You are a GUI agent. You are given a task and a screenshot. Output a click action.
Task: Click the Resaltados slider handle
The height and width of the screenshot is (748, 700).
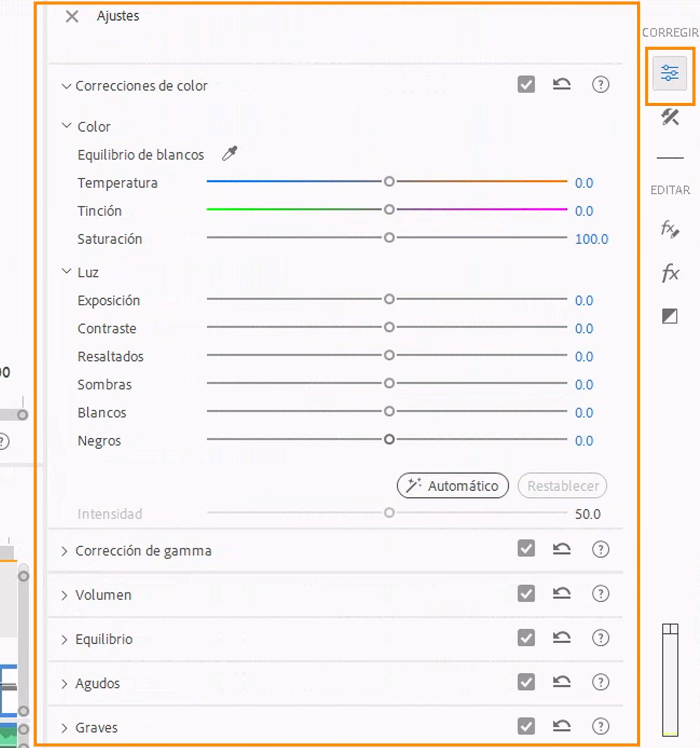coord(389,355)
